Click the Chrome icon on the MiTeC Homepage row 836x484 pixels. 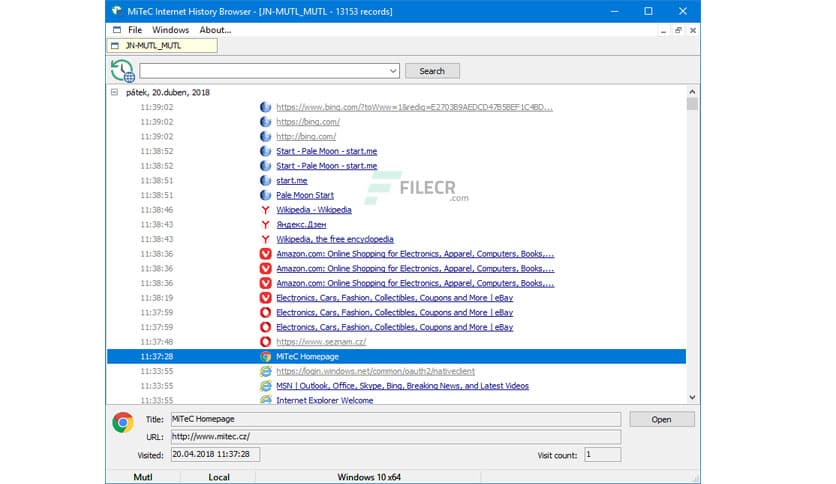(x=265, y=356)
